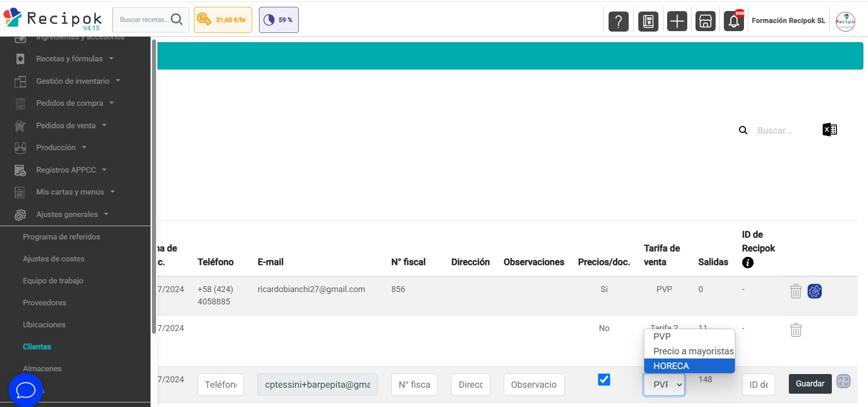
Task: Select PVP option in tarifa list
Action: [689, 336]
